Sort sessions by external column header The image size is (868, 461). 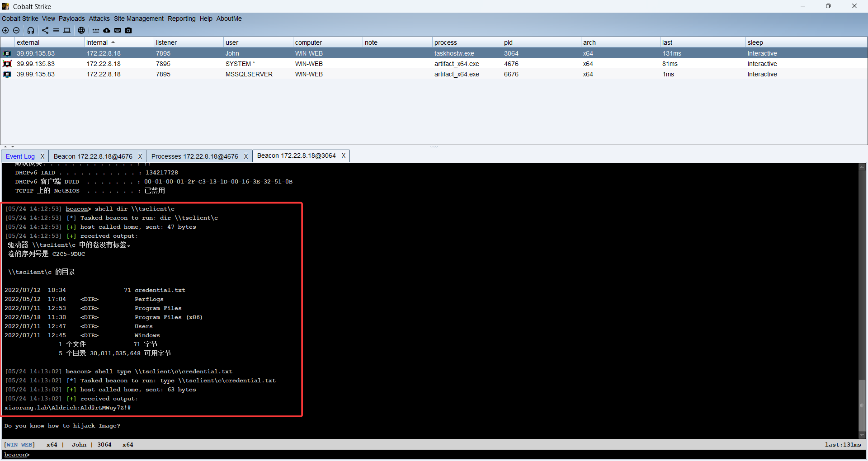pyautogui.click(x=49, y=42)
